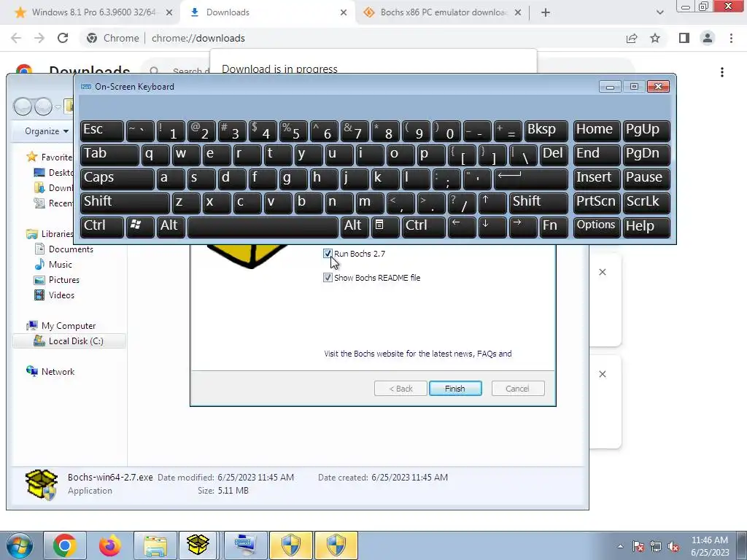Remove first download item with X

(603, 272)
